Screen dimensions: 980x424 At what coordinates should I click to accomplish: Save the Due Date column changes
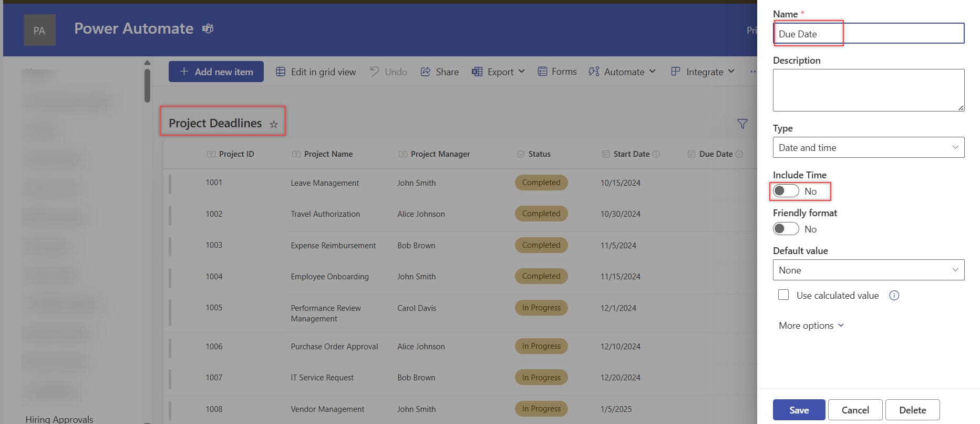coord(799,410)
